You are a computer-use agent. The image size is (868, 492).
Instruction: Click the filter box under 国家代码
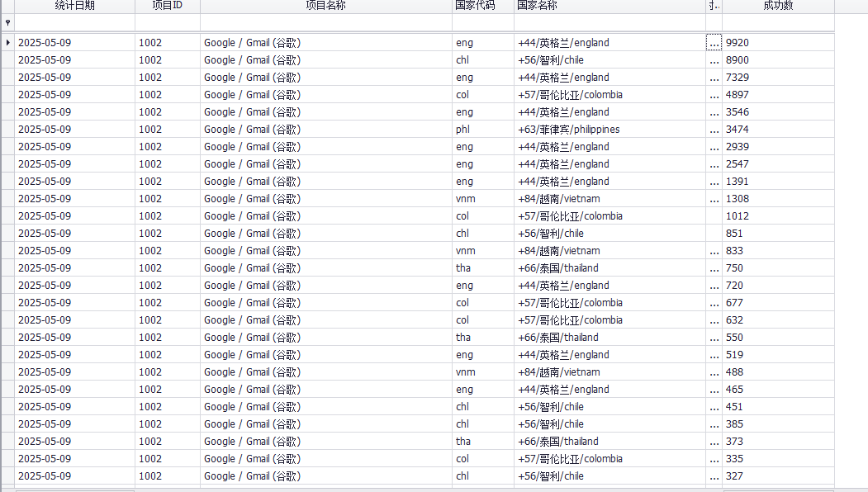click(x=482, y=22)
